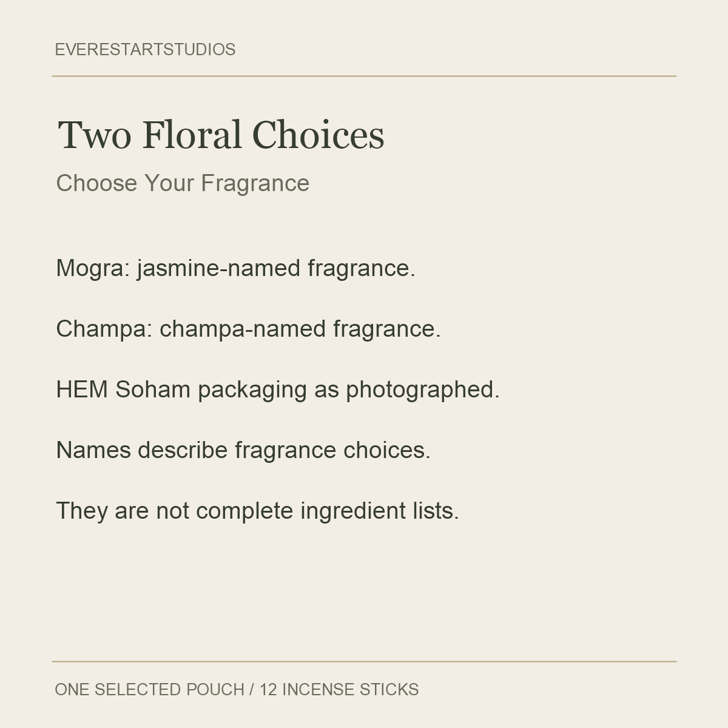Click the HEM Soham packaging line
728x728 pixels.
point(278,389)
